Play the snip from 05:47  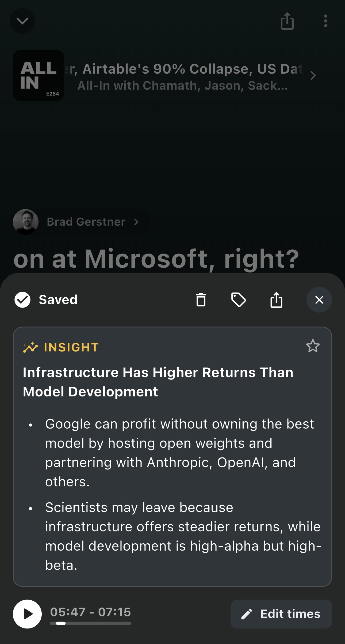click(x=27, y=614)
